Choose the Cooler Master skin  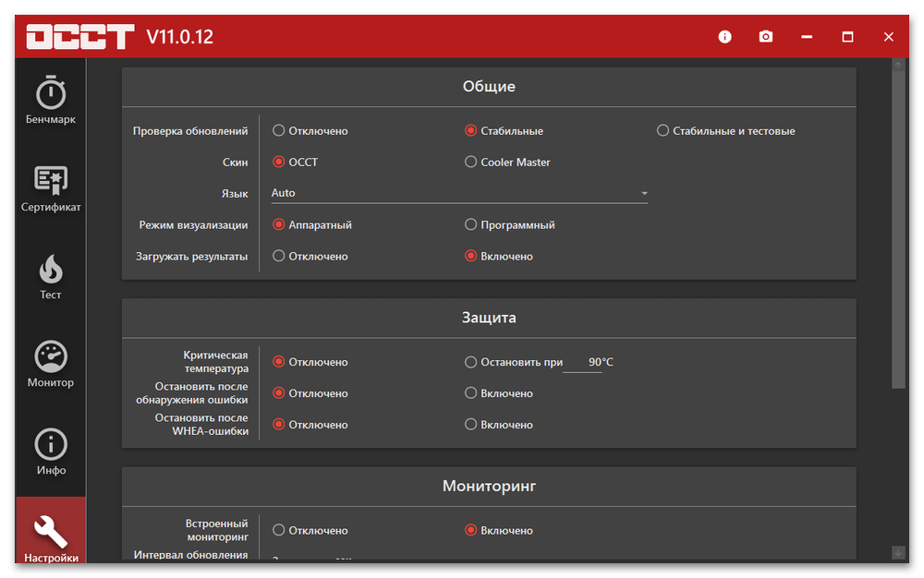pos(471,163)
